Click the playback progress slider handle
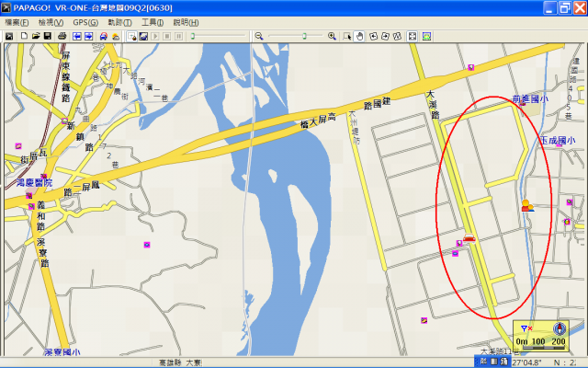588x368 pixels. (x=193, y=36)
